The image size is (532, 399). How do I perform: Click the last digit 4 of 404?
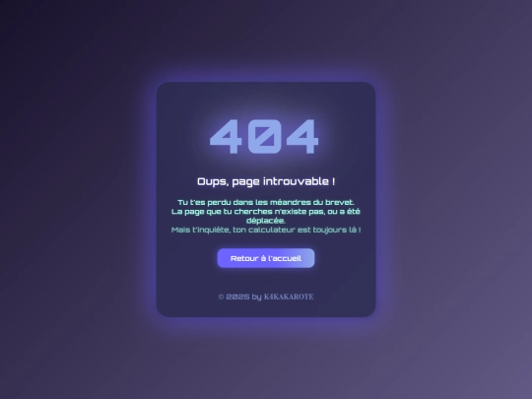click(x=303, y=136)
